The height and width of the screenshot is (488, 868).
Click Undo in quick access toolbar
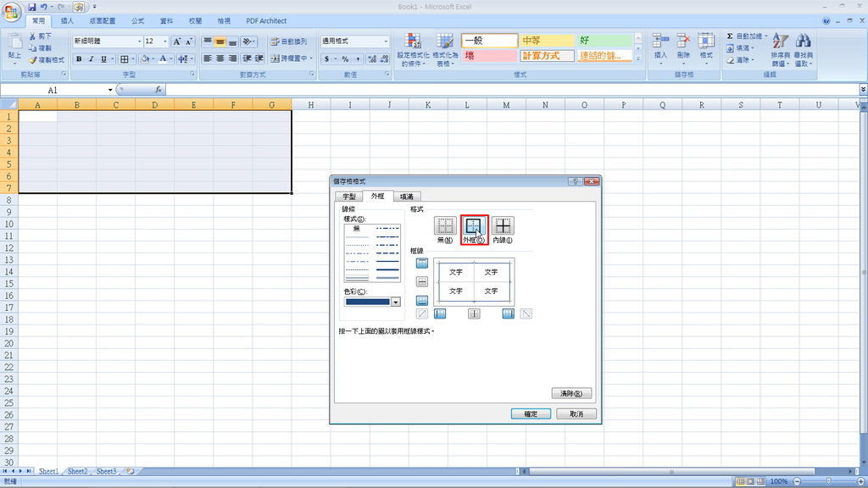pos(44,7)
